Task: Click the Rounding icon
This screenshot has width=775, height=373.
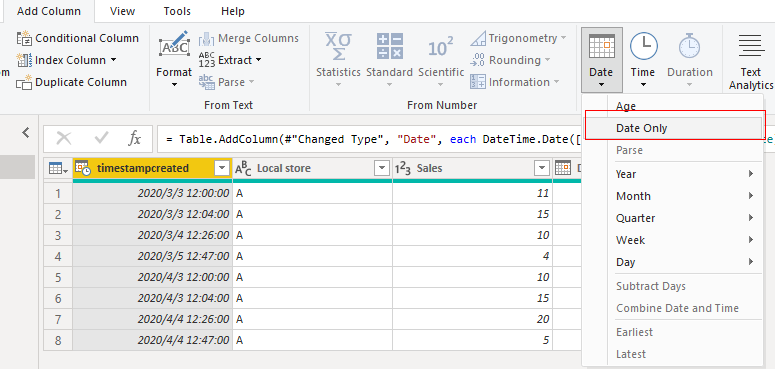Action: click(x=477, y=60)
